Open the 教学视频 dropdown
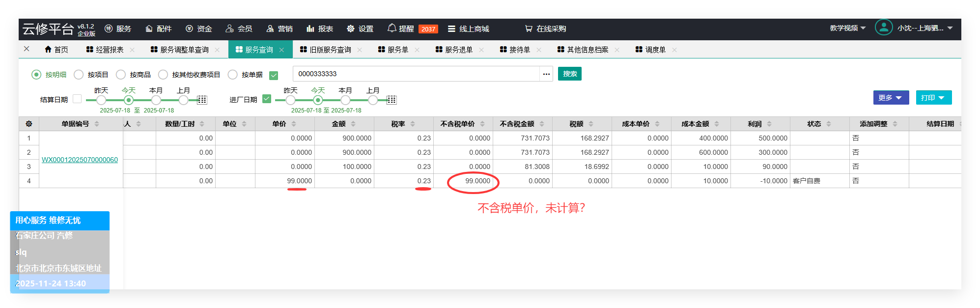980x308 pixels. [x=847, y=28]
